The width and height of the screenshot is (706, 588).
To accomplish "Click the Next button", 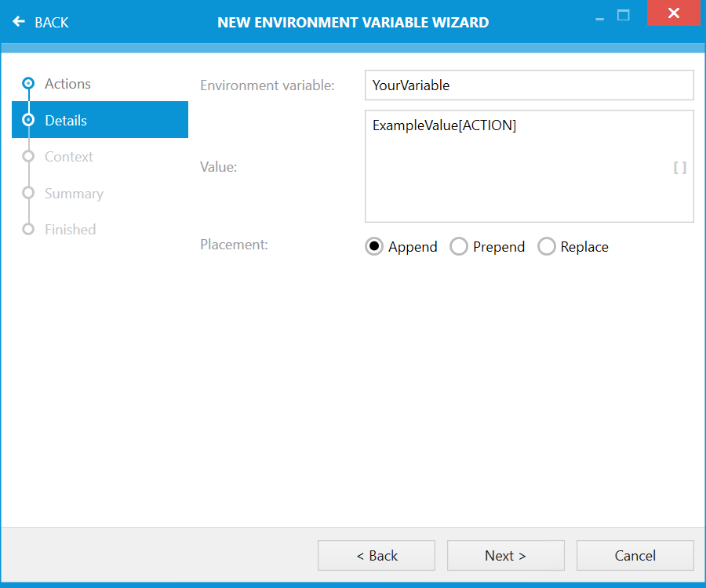I will 506,555.
